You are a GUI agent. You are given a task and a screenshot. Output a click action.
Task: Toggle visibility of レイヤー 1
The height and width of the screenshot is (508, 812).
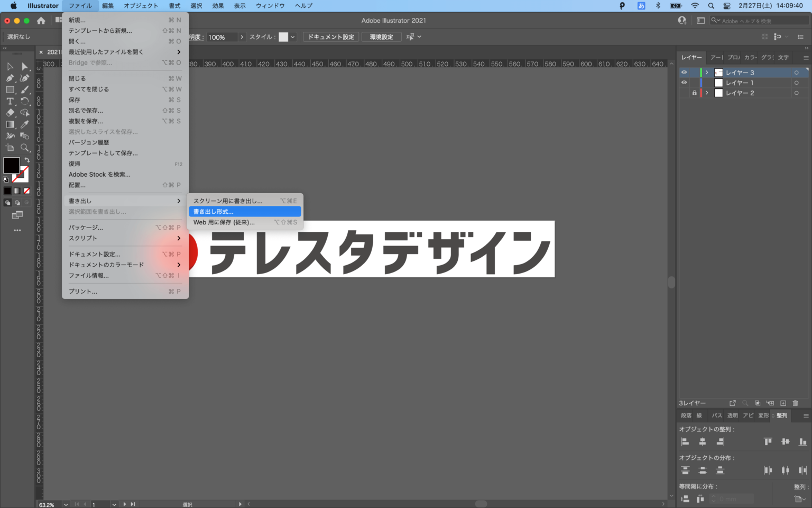coord(684,83)
